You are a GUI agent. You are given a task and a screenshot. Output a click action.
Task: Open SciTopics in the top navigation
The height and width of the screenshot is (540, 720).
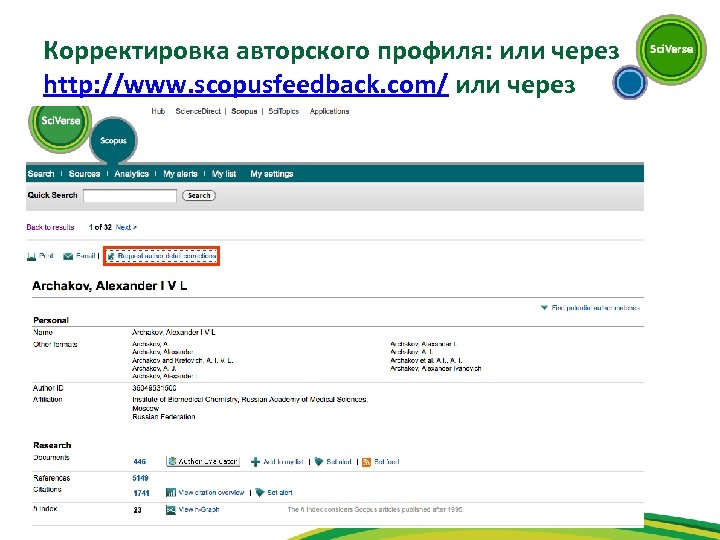click(283, 111)
